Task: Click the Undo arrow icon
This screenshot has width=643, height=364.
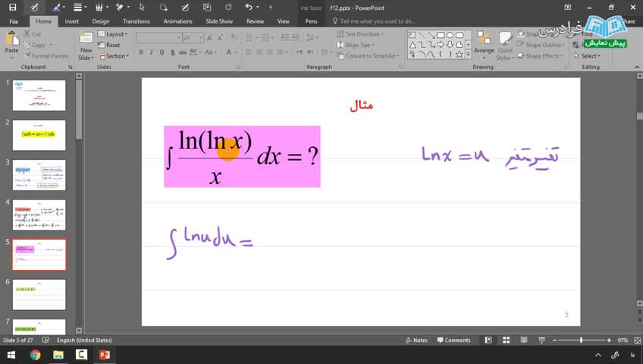Action: pos(249,7)
